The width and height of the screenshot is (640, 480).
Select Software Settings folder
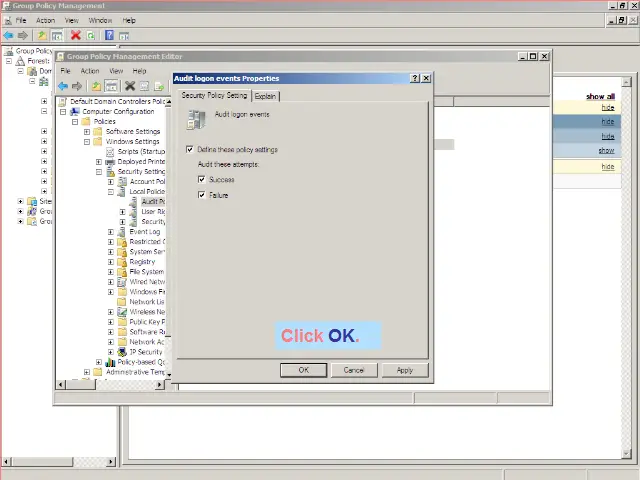[x=133, y=131]
